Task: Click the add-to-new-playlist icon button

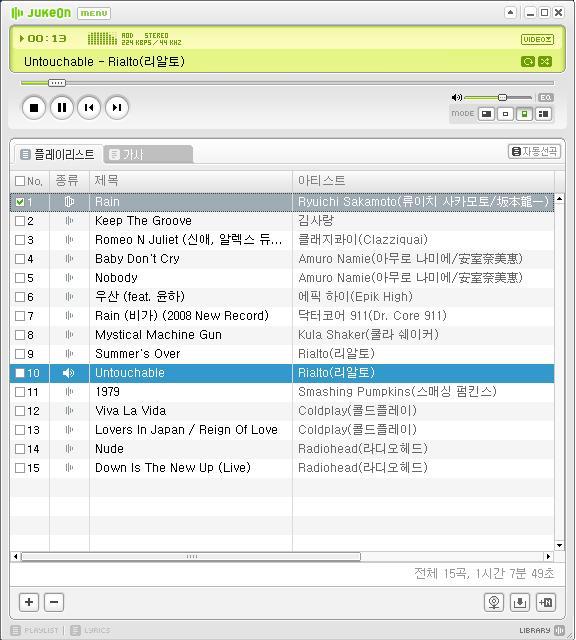Action: tap(546, 602)
